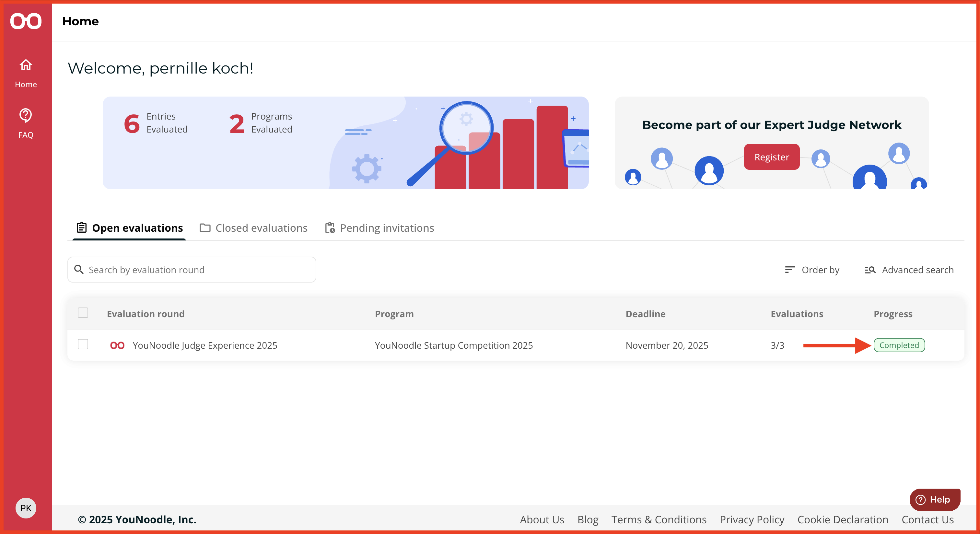Open the Help widget button
This screenshot has width=980, height=534.
pos(935,500)
